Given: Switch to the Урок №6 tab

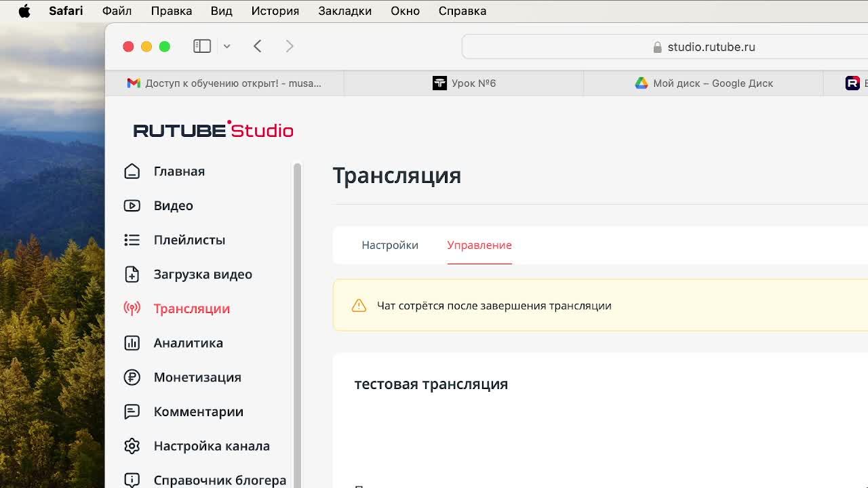Looking at the screenshot, I should [x=464, y=83].
